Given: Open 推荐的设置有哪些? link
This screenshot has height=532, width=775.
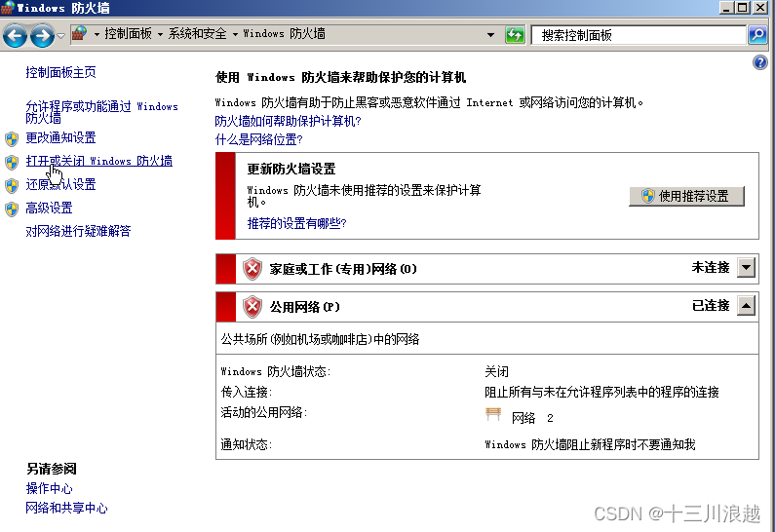Looking at the screenshot, I should tap(296, 223).
